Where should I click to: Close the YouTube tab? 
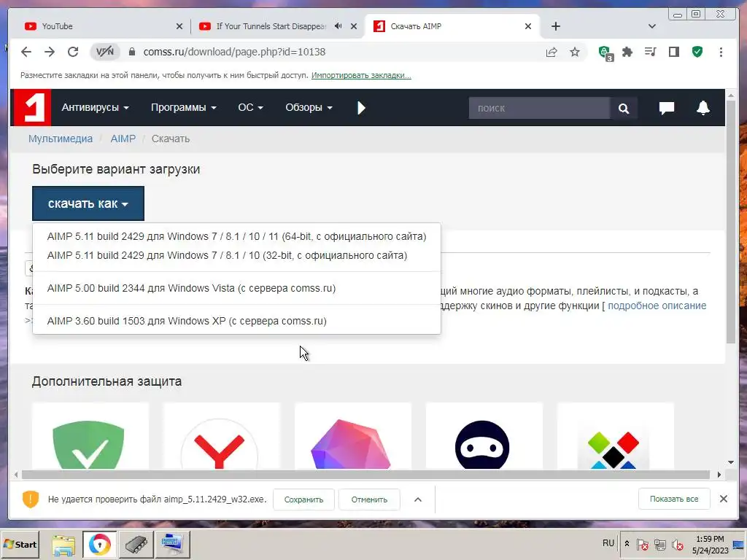(179, 26)
